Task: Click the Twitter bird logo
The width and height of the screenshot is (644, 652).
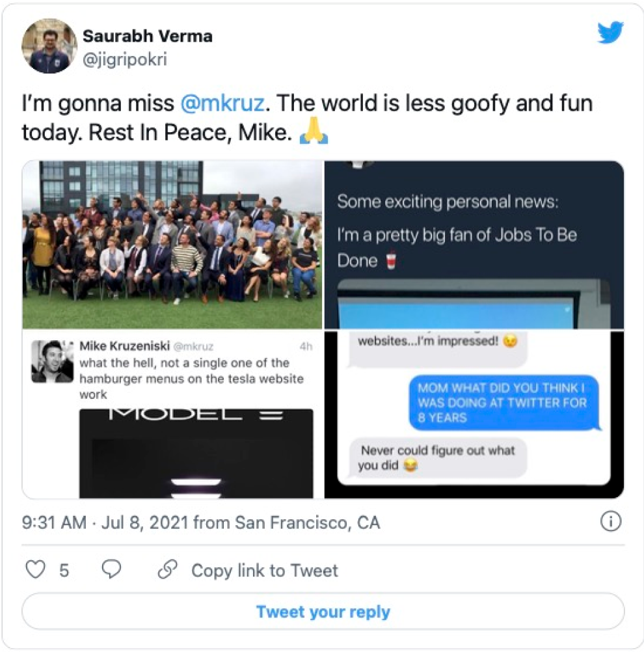Action: [610, 33]
